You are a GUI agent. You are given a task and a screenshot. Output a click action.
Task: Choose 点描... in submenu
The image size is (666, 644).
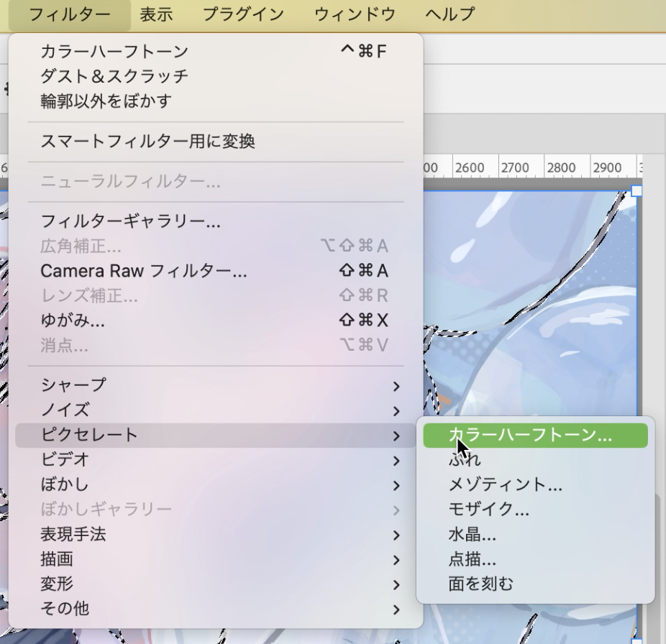pyautogui.click(x=535, y=559)
